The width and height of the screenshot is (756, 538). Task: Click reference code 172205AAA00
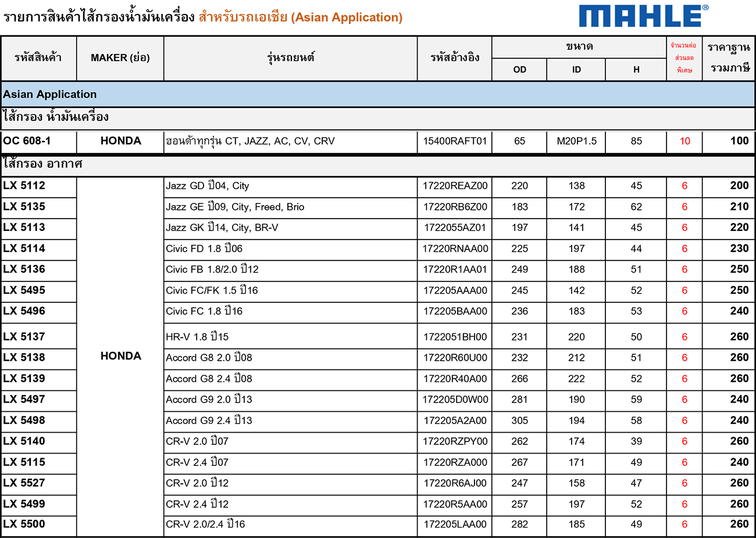[455, 291]
